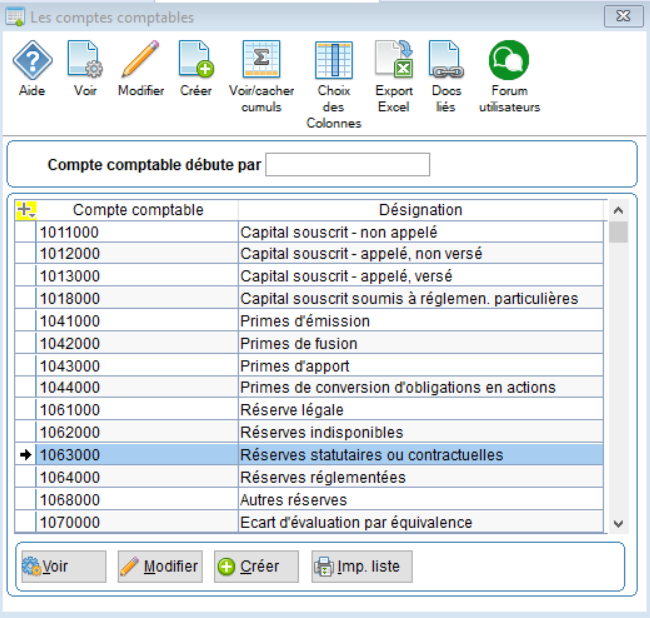Open the Aide help icon
650x618 pixels.
[x=32, y=61]
